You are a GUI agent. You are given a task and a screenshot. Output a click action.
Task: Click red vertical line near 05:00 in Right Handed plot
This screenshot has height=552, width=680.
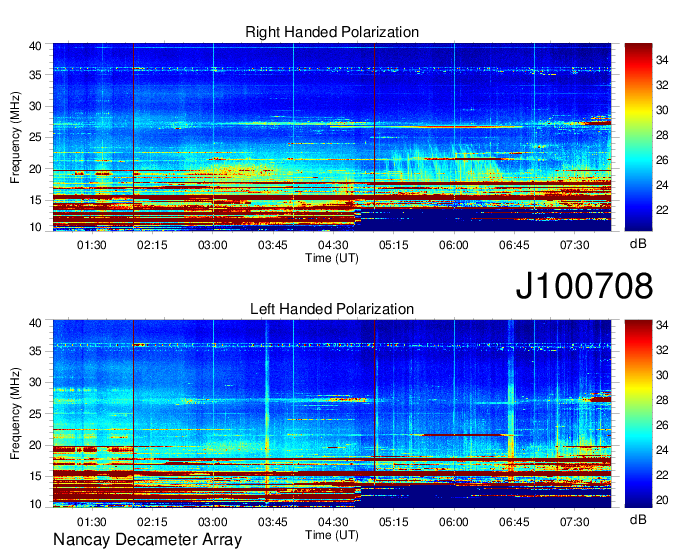pyautogui.click(x=375, y=126)
